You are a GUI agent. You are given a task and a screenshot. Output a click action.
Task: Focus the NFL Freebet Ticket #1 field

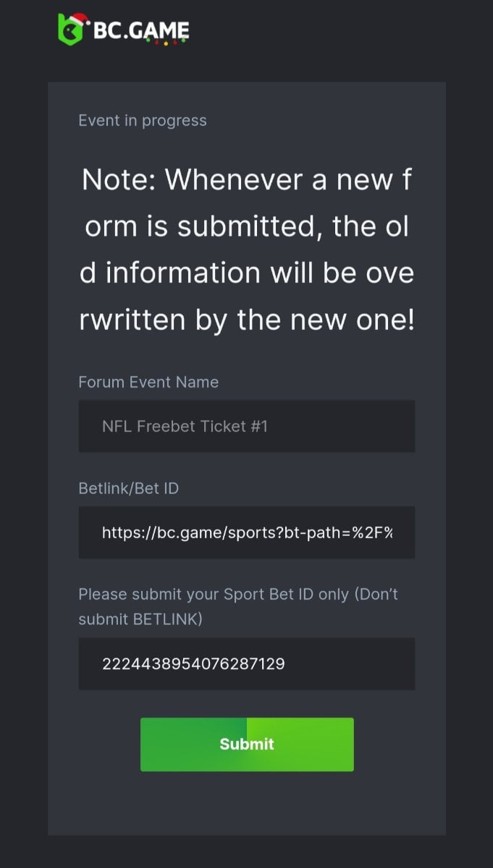point(247,426)
